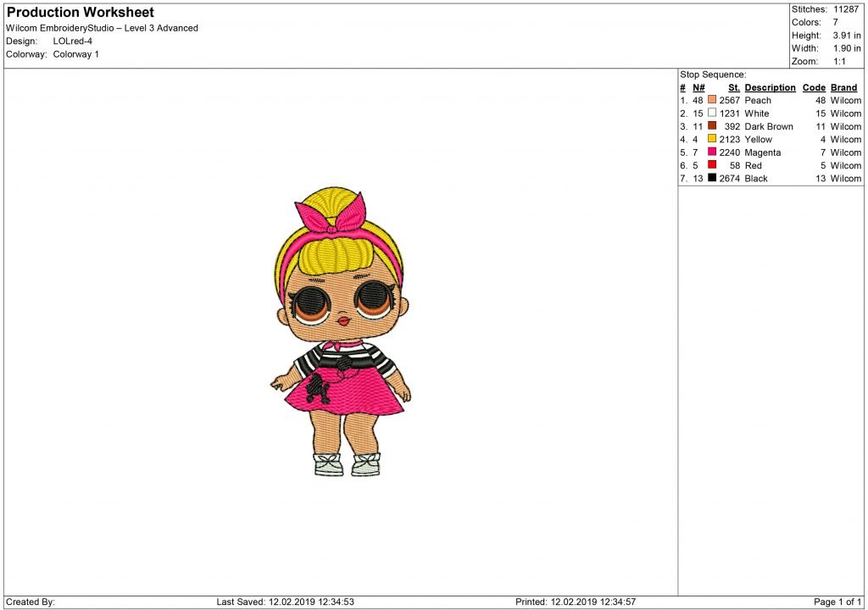Click the Code column header
The width and height of the screenshot is (868, 610).
814,87
